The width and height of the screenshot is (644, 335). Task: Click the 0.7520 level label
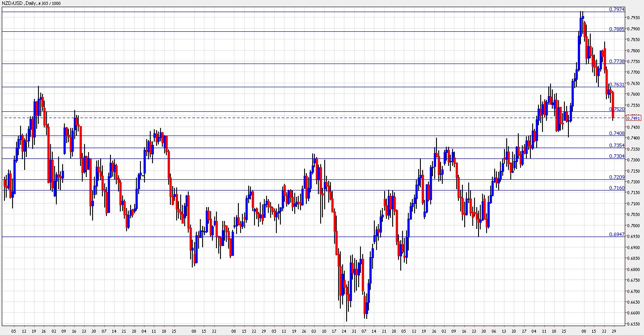[617, 109]
